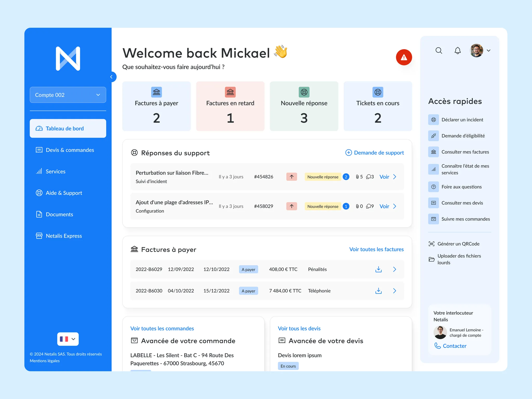Viewport: 532px width, 399px height.
Task: Open the Compte 002 account dropdown
Action: click(68, 95)
